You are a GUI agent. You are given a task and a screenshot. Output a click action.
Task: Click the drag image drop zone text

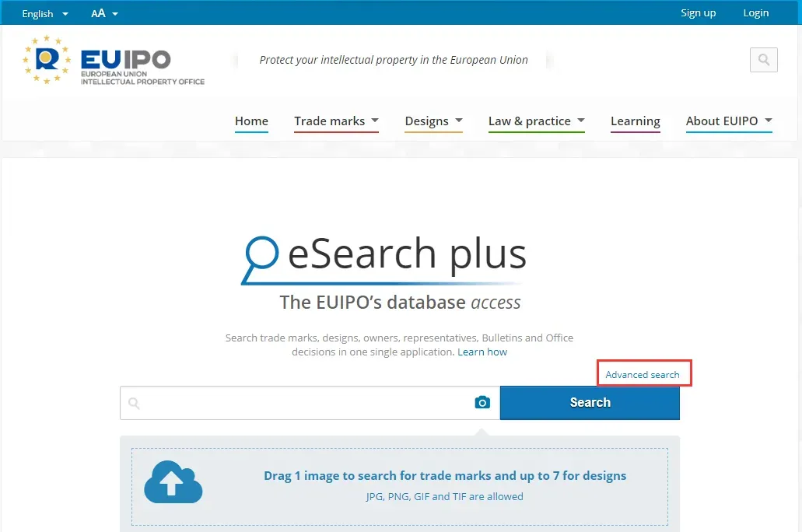[x=445, y=476]
